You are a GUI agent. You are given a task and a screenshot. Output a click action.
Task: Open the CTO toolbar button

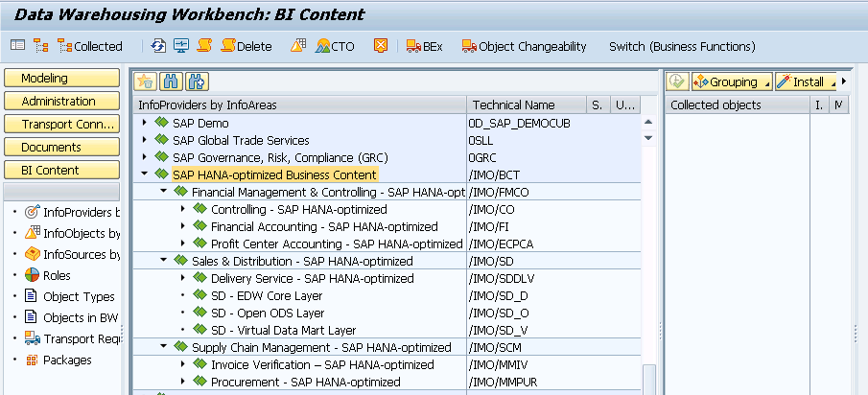335,46
